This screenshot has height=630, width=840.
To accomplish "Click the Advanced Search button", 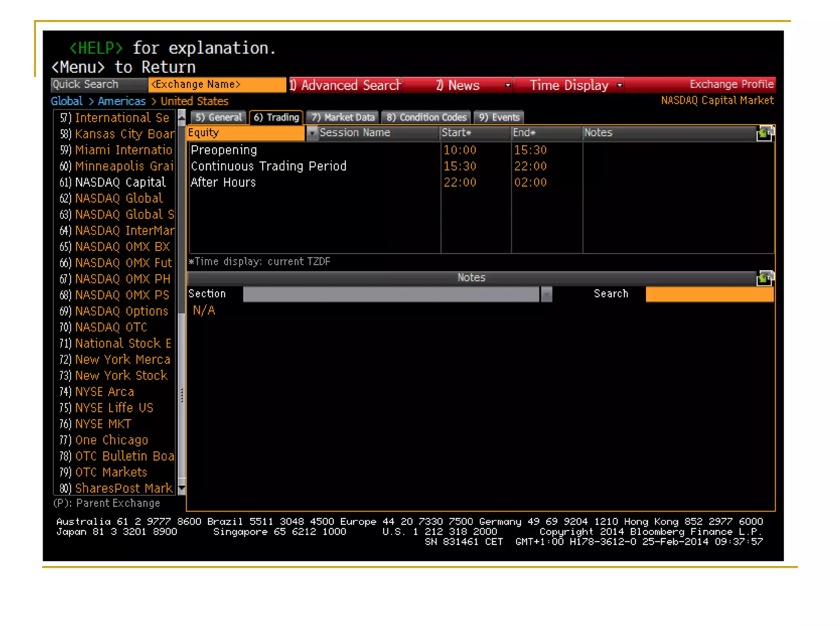I will point(345,85).
